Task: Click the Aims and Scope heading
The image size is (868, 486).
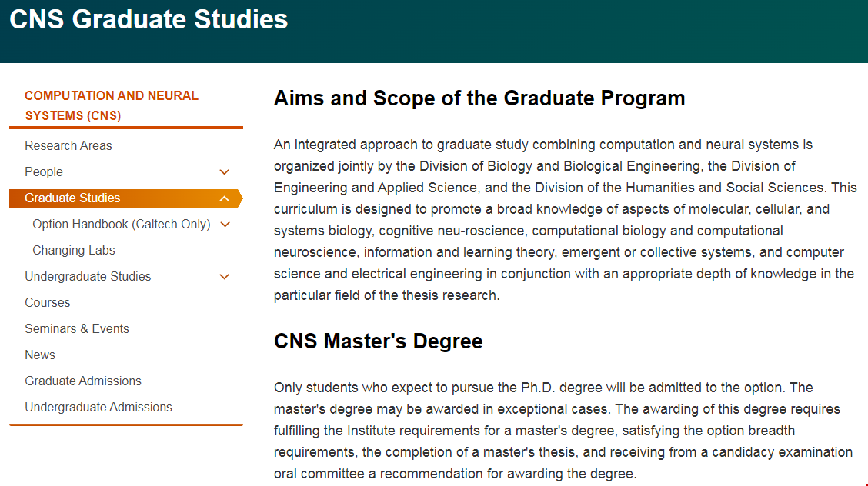Action: (x=479, y=98)
